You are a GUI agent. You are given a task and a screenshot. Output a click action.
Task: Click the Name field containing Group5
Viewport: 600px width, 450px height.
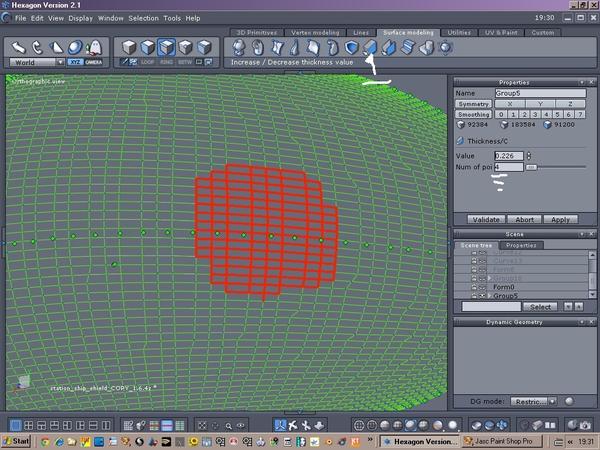point(540,93)
